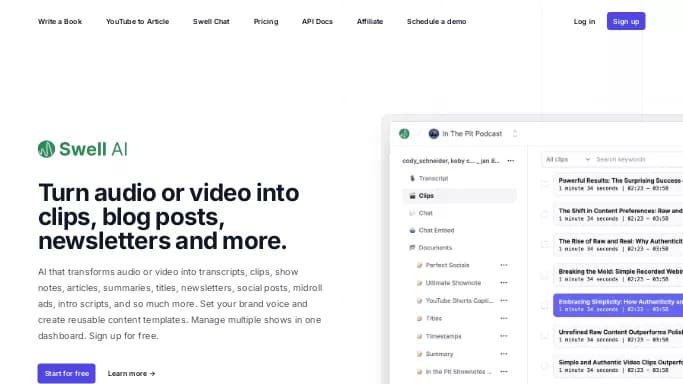Open the options dots for Titles
The height and width of the screenshot is (384, 683).
[504, 319]
